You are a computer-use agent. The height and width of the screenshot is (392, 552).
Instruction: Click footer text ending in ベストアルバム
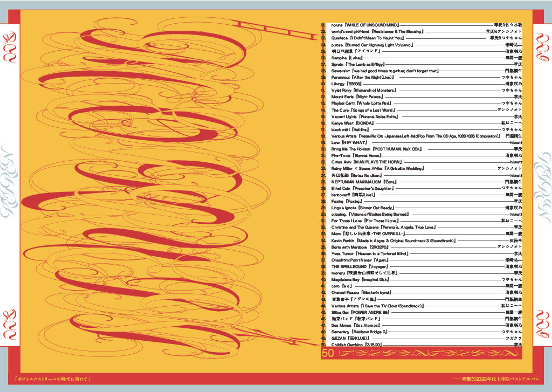(496, 379)
